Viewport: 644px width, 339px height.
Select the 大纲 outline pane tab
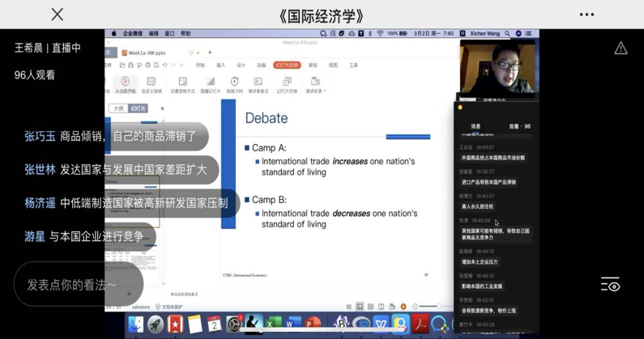(x=118, y=108)
